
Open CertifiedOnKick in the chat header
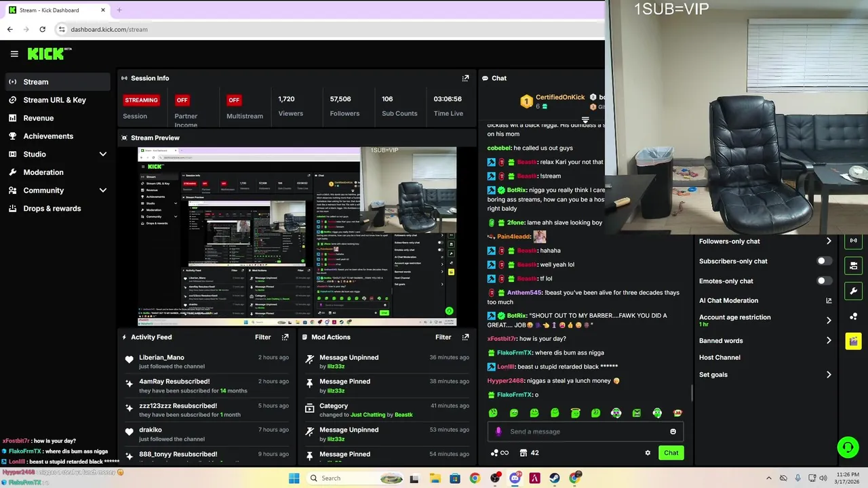pos(560,98)
